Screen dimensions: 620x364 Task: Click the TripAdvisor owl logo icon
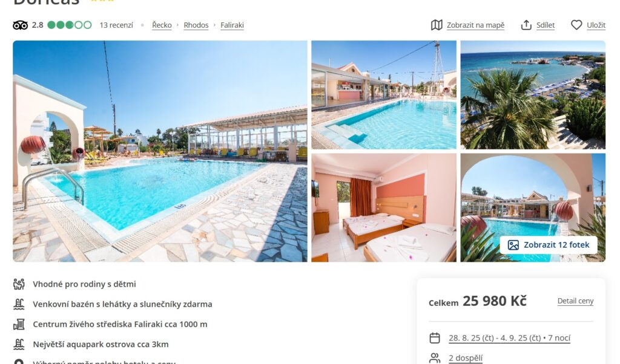(20, 25)
